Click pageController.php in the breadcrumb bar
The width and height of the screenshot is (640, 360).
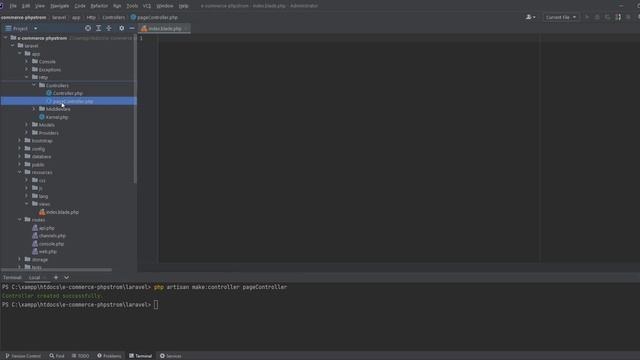point(154,18)
